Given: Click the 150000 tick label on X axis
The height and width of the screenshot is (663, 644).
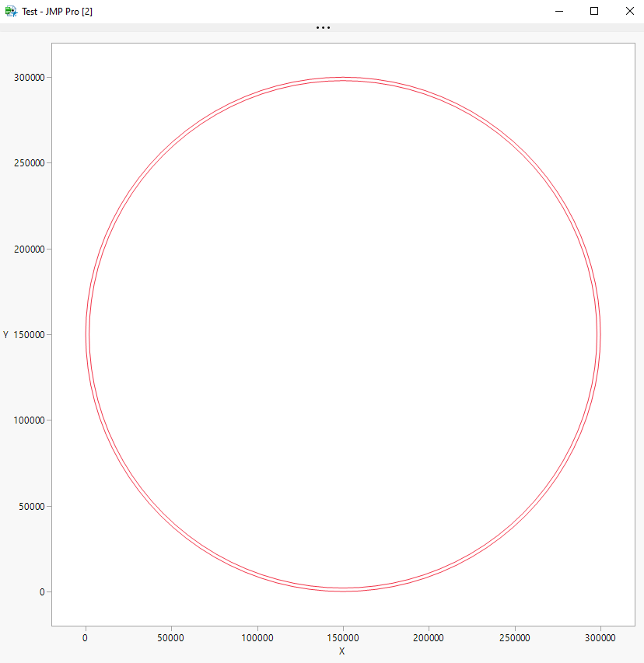Looking at the screenshot, I should [x=342, y=637].
